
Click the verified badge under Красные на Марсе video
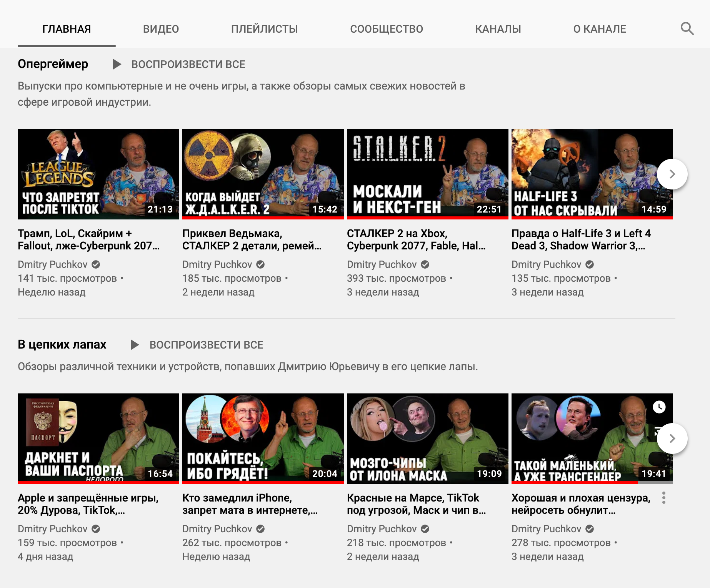point(425,529)
